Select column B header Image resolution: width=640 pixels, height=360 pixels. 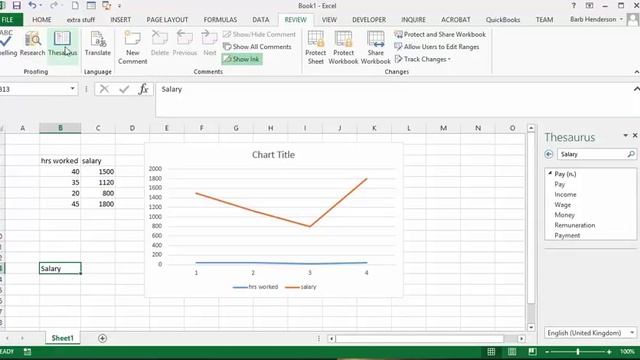(x=60, y=128)
